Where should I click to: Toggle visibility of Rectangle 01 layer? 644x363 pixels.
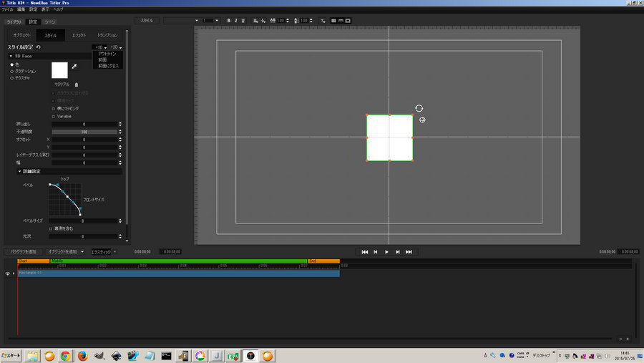7,274
